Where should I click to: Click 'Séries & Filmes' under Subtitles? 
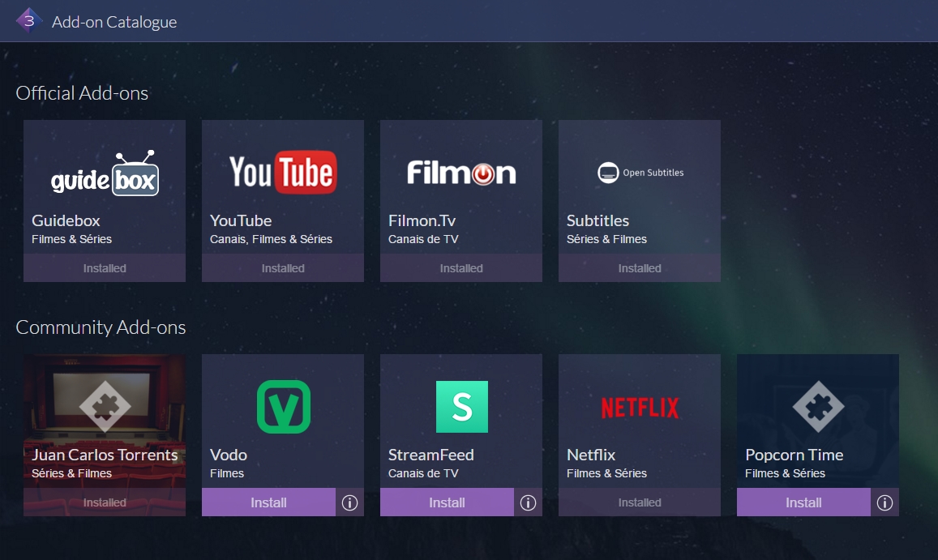click(x=606, y=239)
